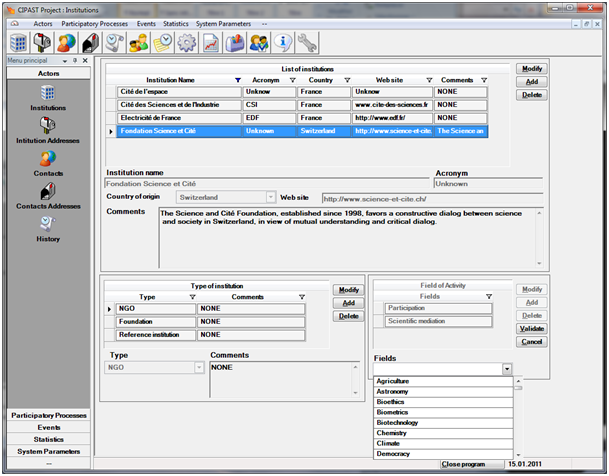Click the group of people toolbar icon

[x=139, y=42]
